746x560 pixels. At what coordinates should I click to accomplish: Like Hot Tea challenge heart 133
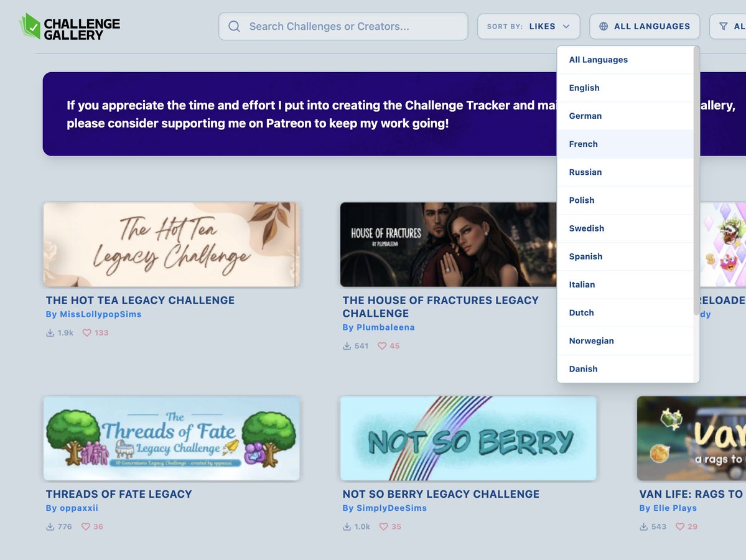click(86, 332)
